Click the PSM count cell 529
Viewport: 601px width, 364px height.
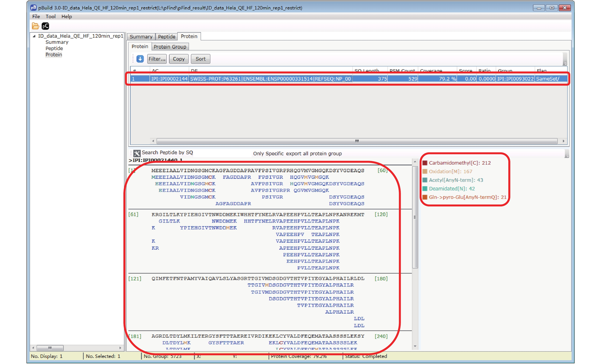(403, 79)
